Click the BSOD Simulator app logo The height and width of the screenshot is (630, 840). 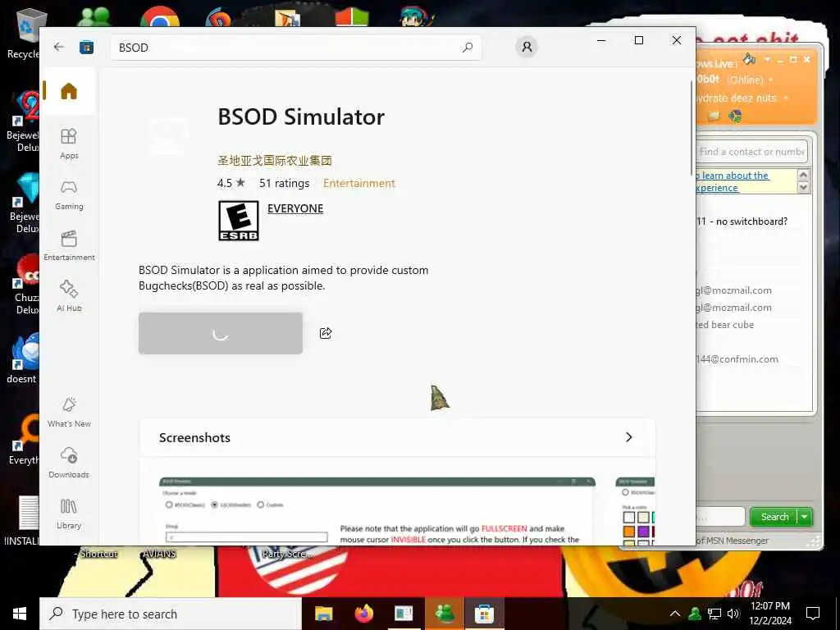click(x=169, y=136)
